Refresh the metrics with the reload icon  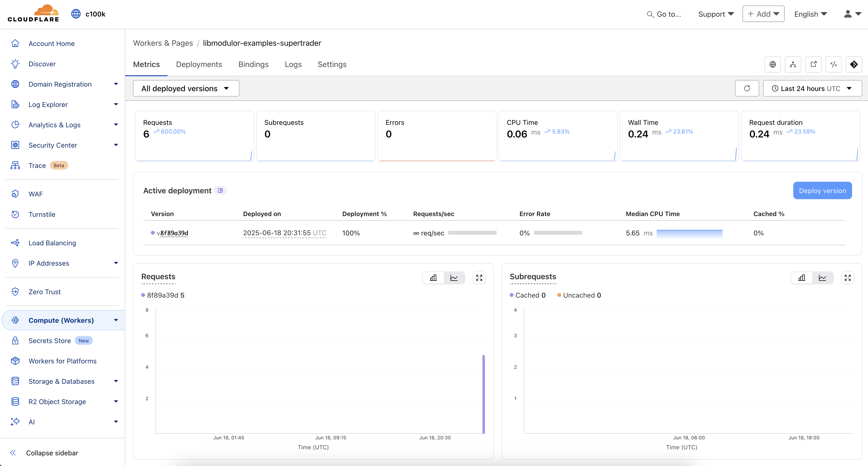(x=747, y=88)
